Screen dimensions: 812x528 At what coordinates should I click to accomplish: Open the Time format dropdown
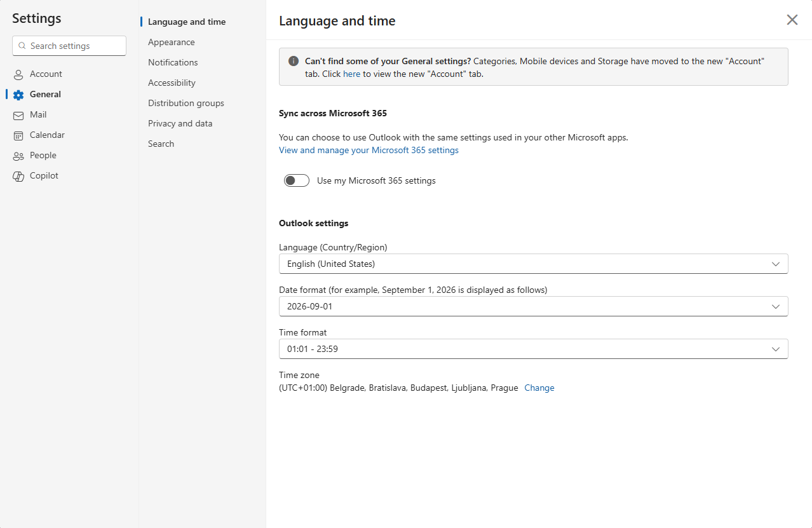tap(533, 349)
